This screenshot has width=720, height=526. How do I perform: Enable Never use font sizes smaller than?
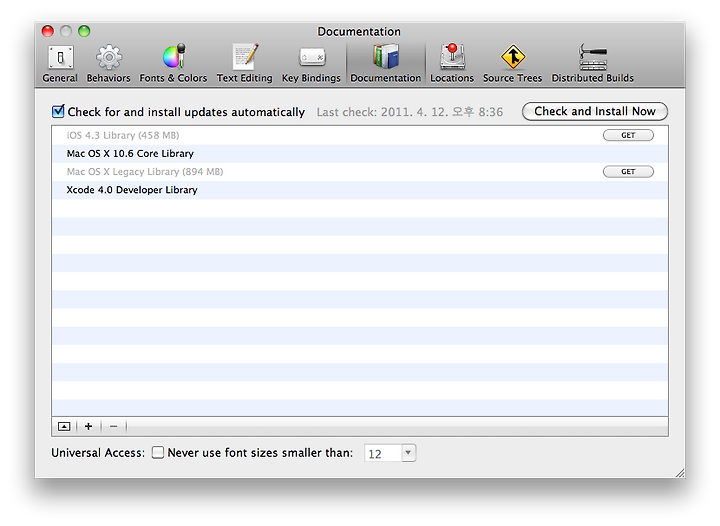click(158, 453)
